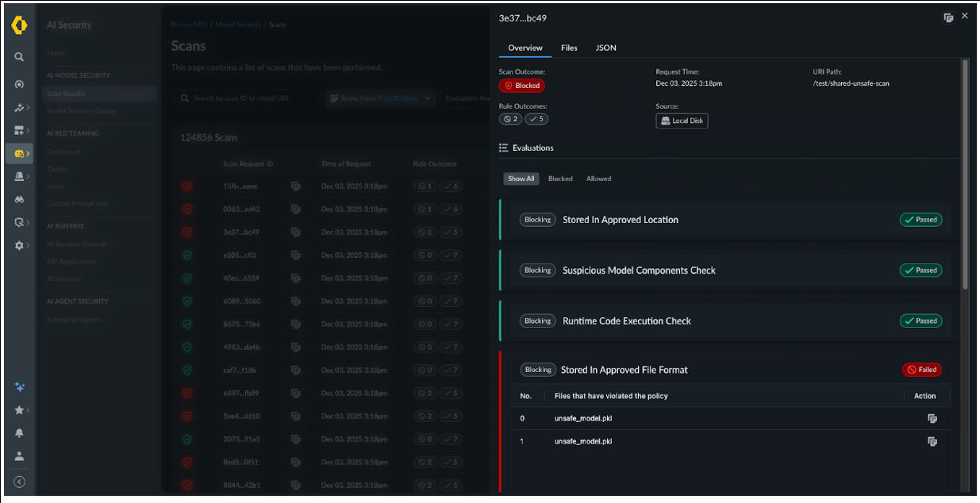Open notifications bell in sidebar
Viewport: 980px width, 503px height.
(19, 433)
